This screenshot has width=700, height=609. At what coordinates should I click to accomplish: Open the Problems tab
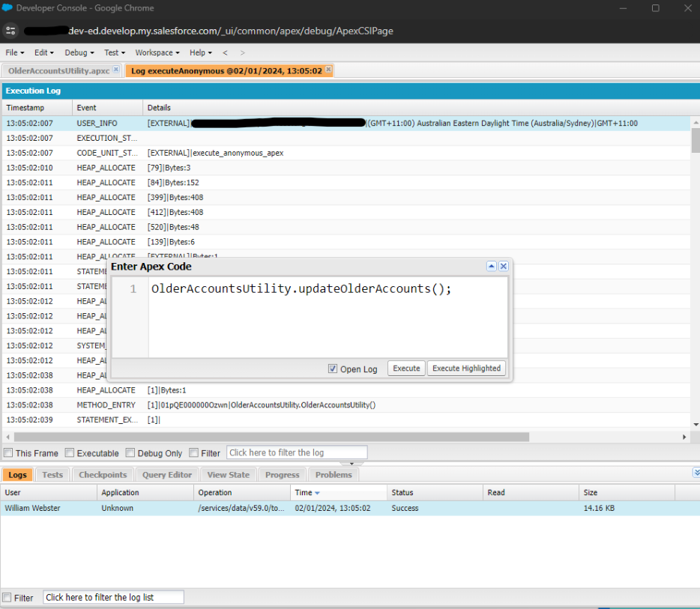tap(334, 475)
